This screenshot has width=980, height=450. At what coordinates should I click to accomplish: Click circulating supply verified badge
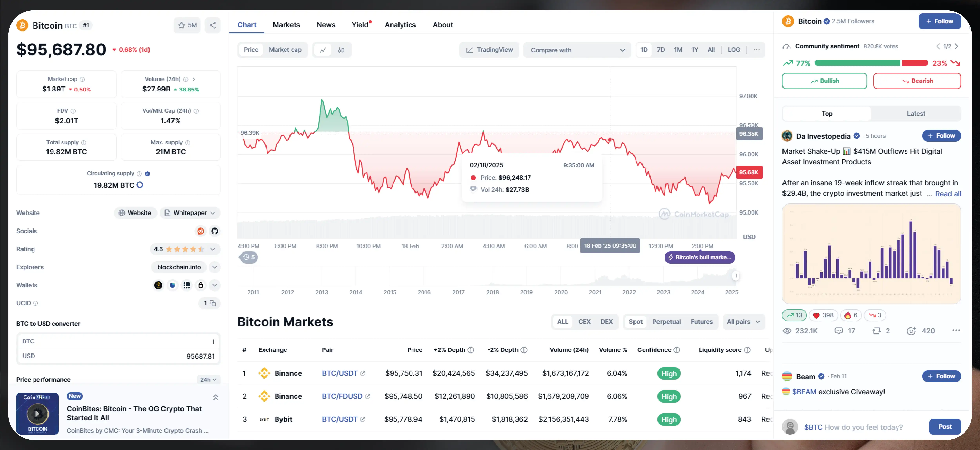pyautogui.click(x=148, y=173)
